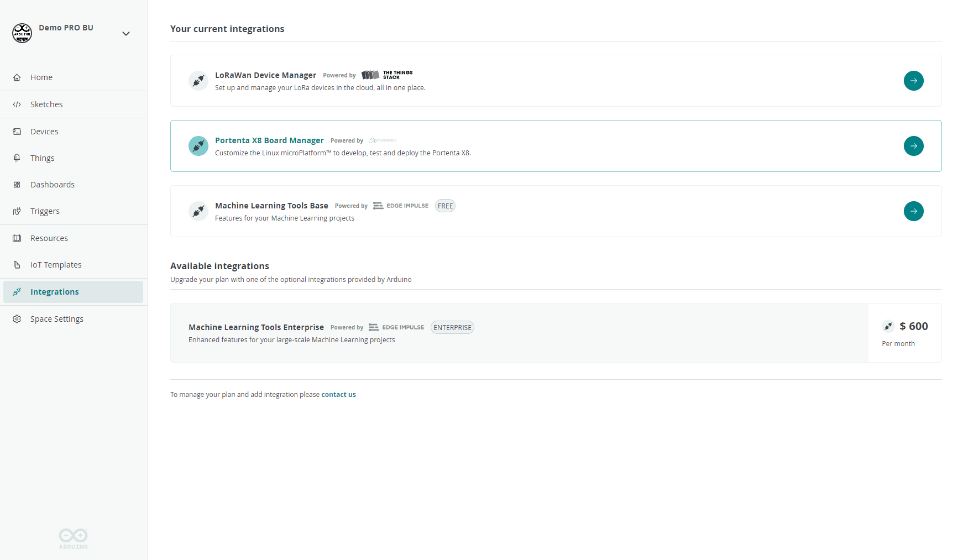Click the Arduino logo at sidebar bottom
This screenshot has height=560, width=963.
(74, 538)
